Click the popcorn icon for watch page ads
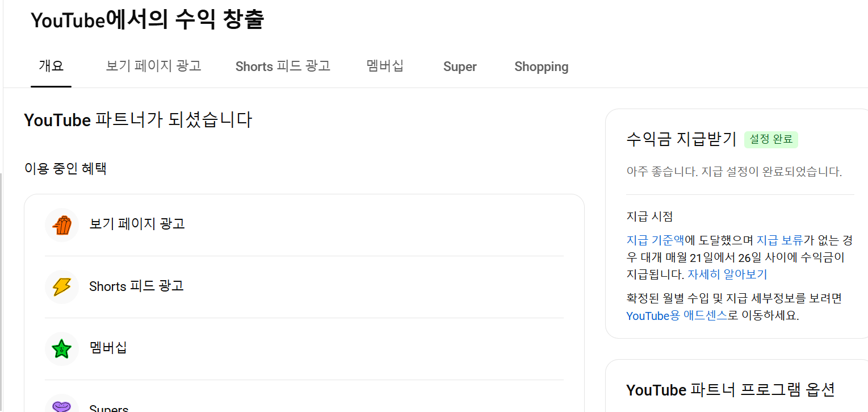868x412 pixels. click(x=61, y=225)
